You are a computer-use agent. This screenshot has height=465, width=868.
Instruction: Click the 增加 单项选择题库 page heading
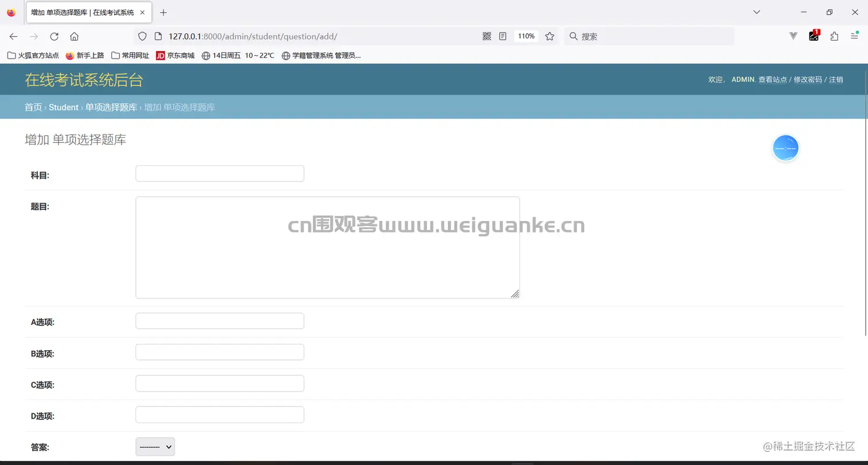coord(75,139)
